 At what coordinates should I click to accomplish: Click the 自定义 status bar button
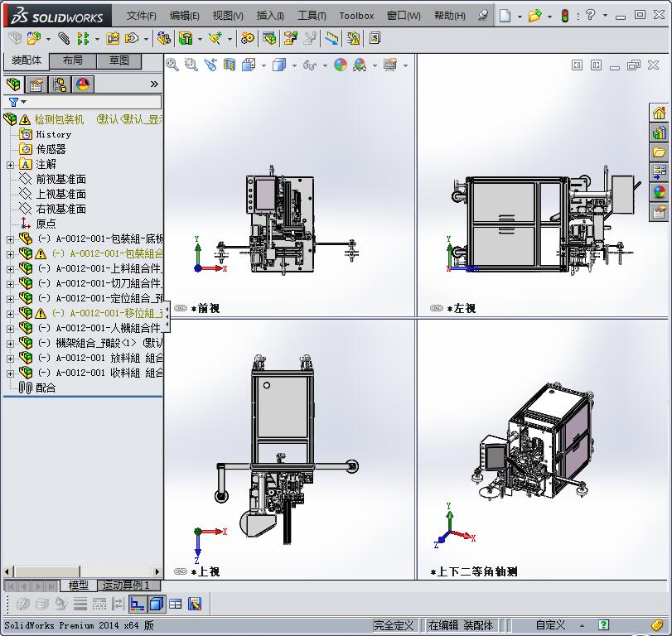(x=550, y=625)
